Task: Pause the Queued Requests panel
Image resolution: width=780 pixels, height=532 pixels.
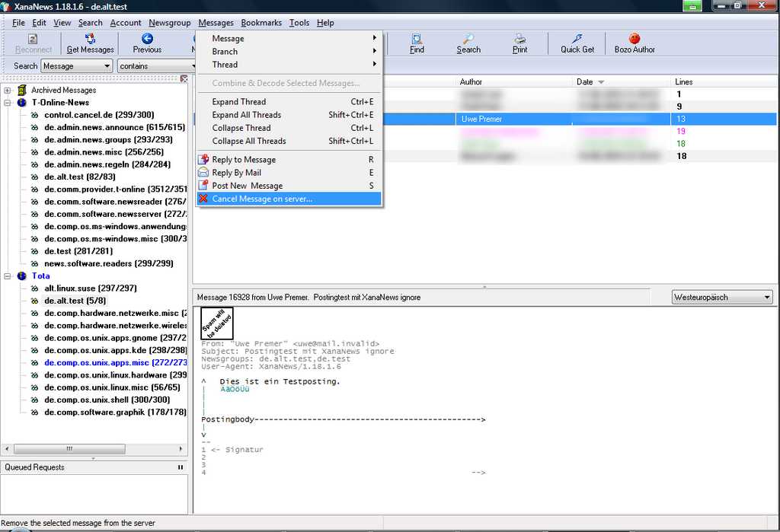Action: click(x=181, y=467)
